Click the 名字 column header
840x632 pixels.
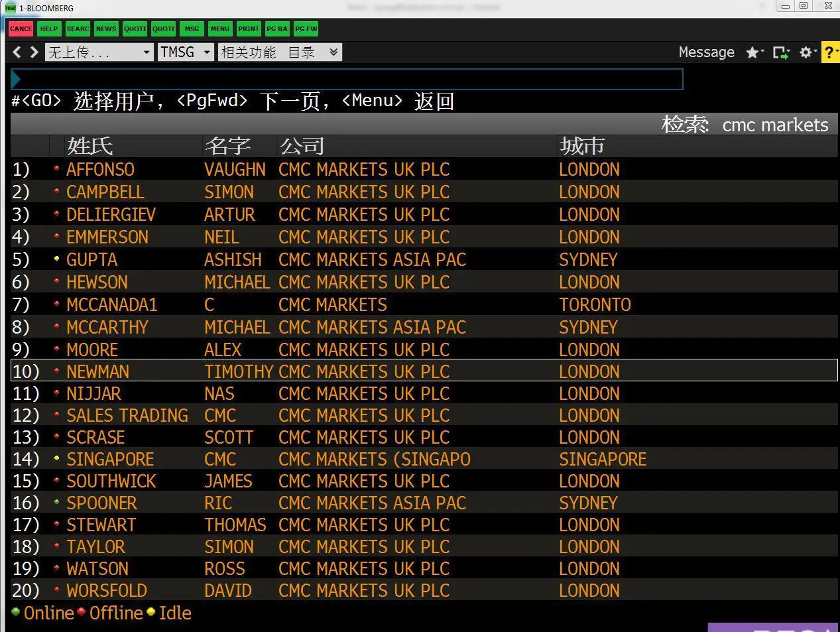(x=227, y=146)
